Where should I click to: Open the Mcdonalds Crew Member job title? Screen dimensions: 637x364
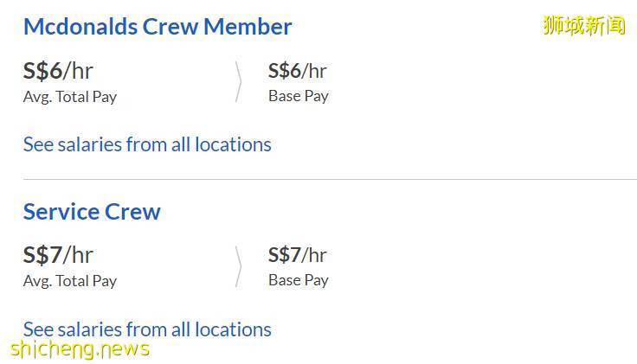(x=157, y=27)
